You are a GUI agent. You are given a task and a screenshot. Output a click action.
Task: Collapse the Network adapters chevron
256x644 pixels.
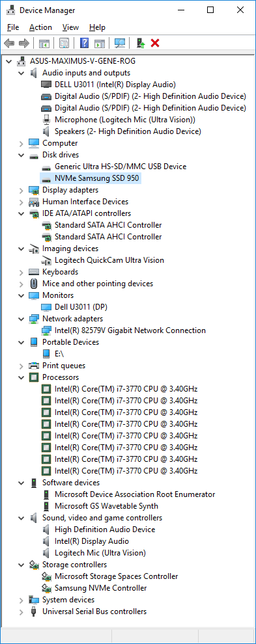pos(21,319)
